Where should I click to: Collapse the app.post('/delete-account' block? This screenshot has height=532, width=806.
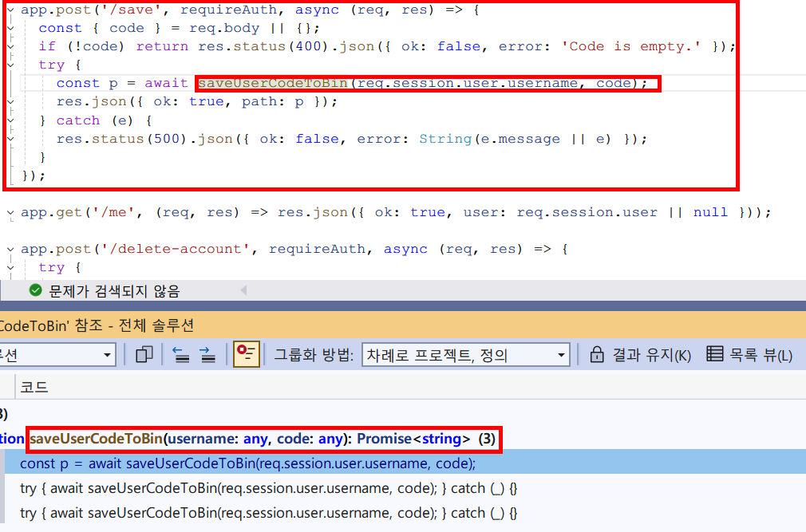coord(10,249)
